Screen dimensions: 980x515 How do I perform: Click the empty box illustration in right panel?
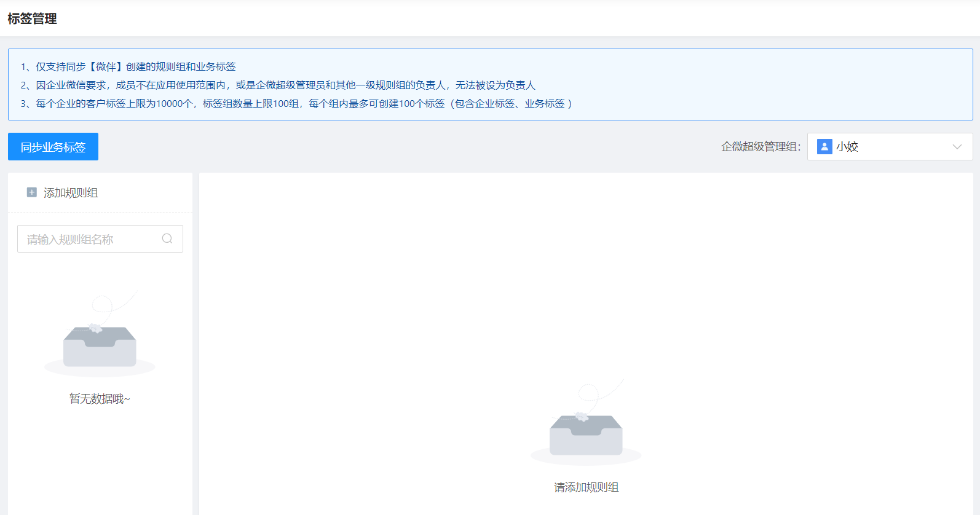click(586, 436)
